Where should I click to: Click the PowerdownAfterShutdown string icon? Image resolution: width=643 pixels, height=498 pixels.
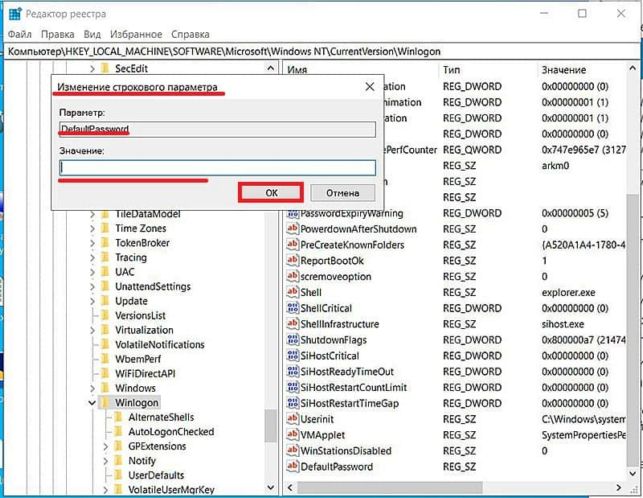(292, 229)
